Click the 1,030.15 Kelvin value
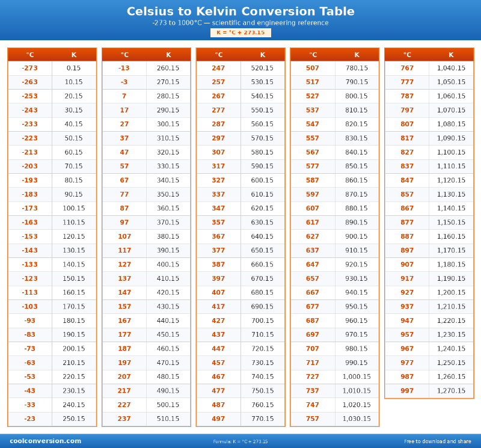481x448 pixels. pos(357,419)
